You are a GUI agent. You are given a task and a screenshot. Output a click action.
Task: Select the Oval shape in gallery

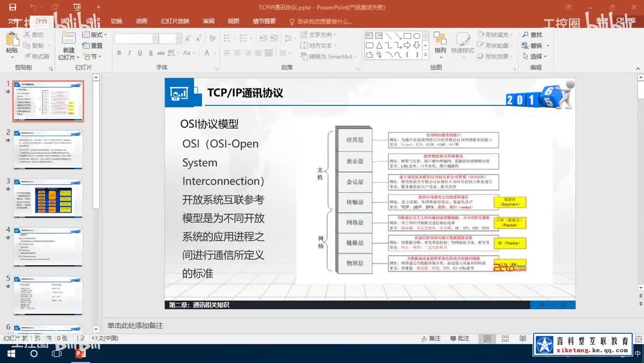tap(417, 36)
